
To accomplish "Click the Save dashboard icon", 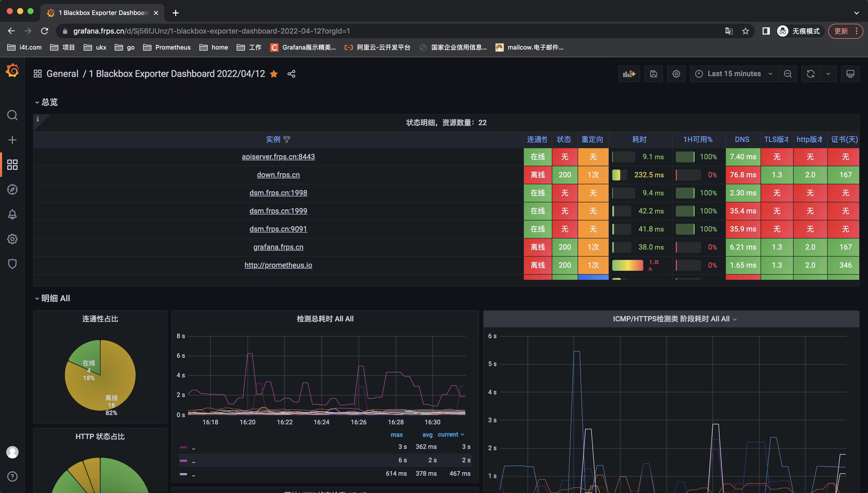I will pyautogui.click(x=653, y=74).
